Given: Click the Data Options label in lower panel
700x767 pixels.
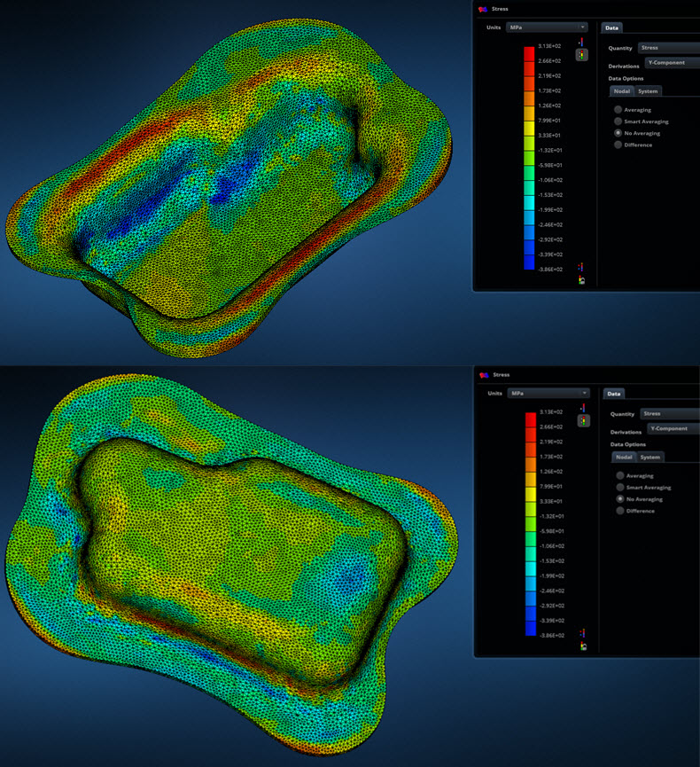Looking at the screenshot, I should [x=628, y=444].
